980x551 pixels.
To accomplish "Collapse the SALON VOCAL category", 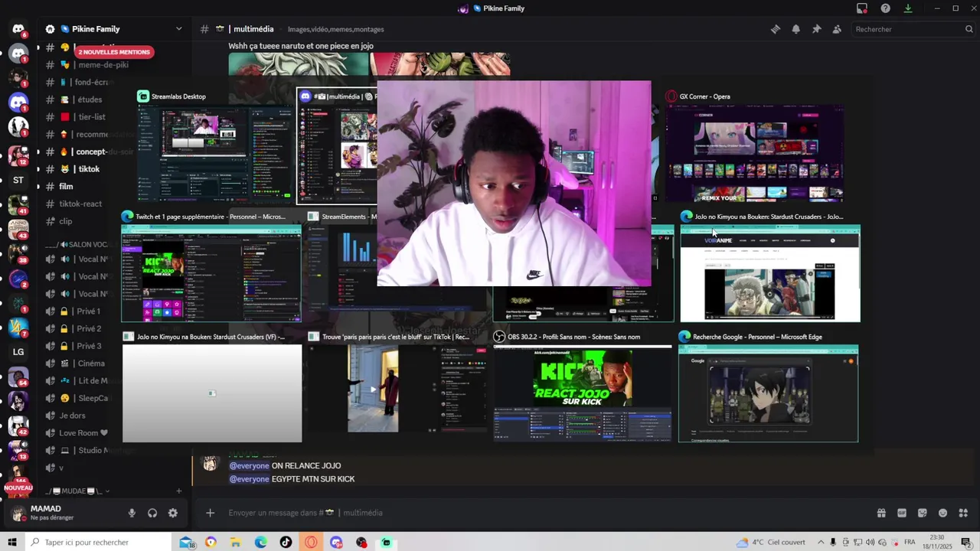I will click(77, 244).
